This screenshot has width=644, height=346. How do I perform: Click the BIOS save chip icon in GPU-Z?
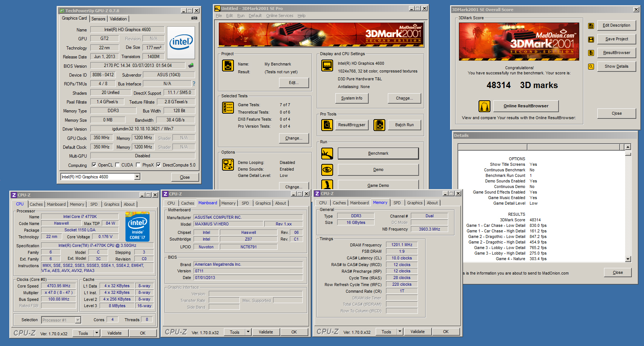pos(191,65)
